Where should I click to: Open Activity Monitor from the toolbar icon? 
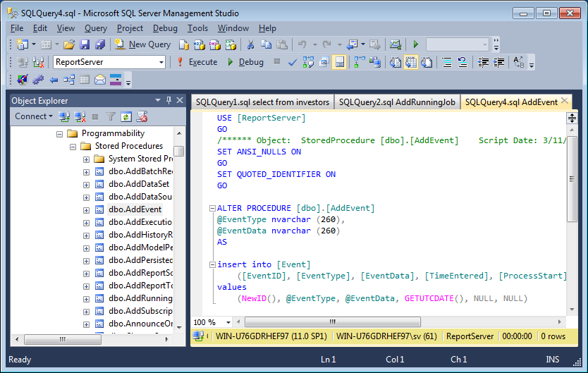pos(396,44)
